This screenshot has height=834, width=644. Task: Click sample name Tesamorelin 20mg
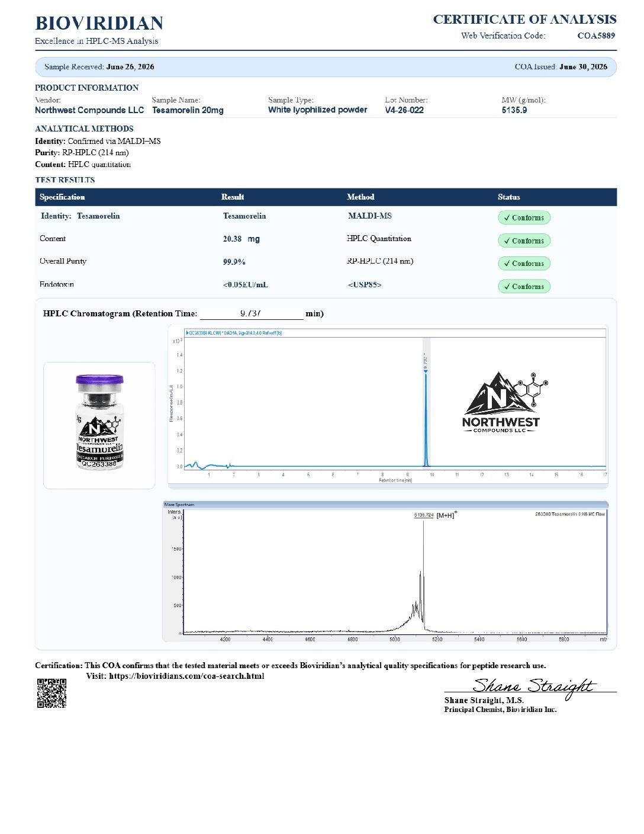pyautogui.click(x=188, y=110)
